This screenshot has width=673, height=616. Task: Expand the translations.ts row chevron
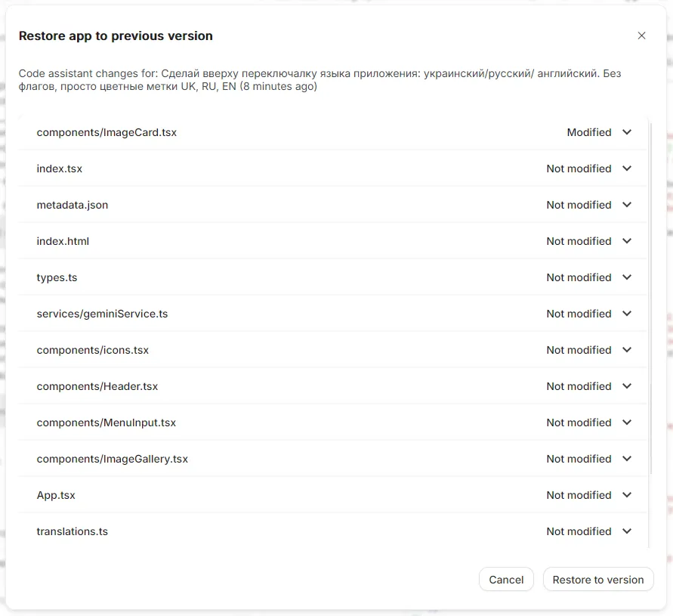(x=627, y=531)
